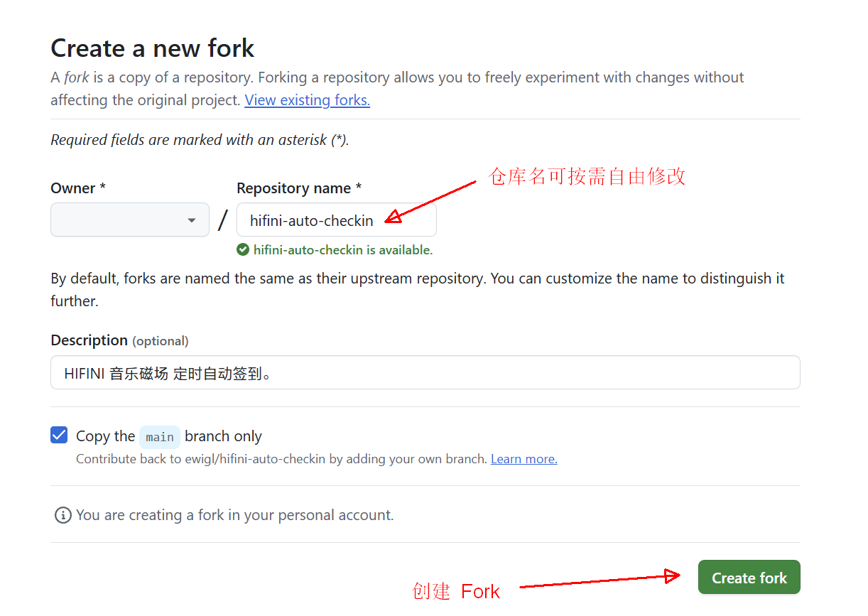The width and height of the screenshot is (868, 616).
Task: Click the slash separator between owner and name
Action: tap(223, 220)
